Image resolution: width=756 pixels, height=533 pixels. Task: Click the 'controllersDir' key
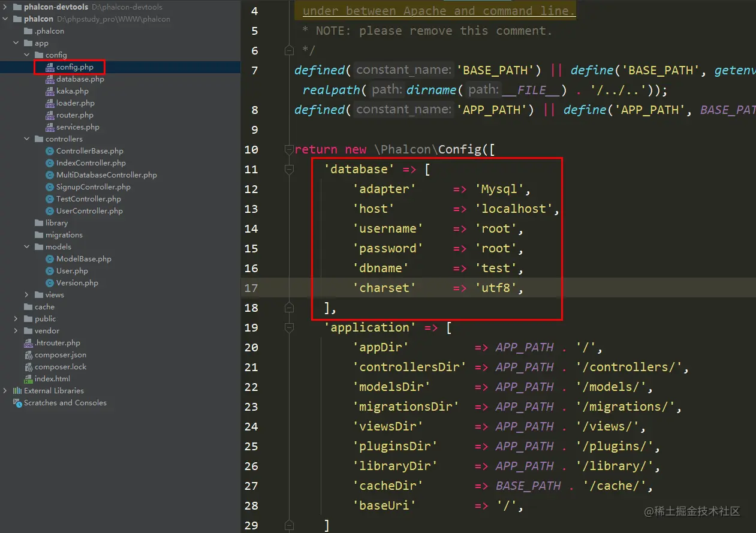[x=409, y=367]
